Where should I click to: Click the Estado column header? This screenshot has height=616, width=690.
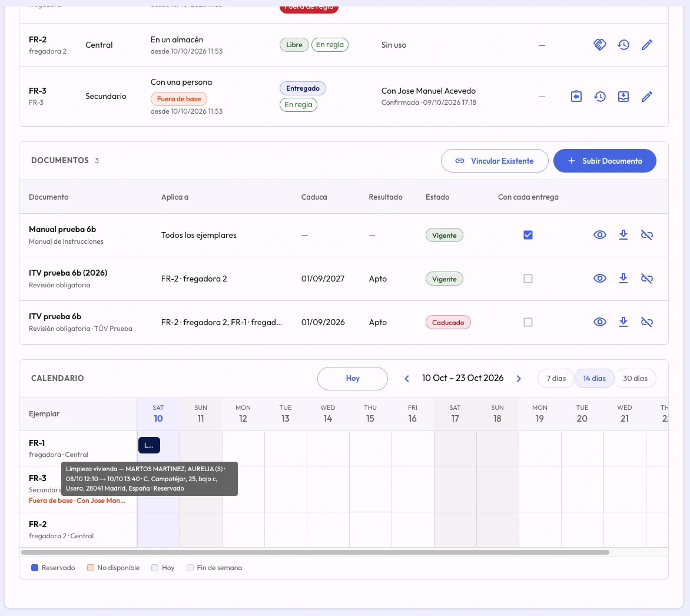tap(437, 197)
